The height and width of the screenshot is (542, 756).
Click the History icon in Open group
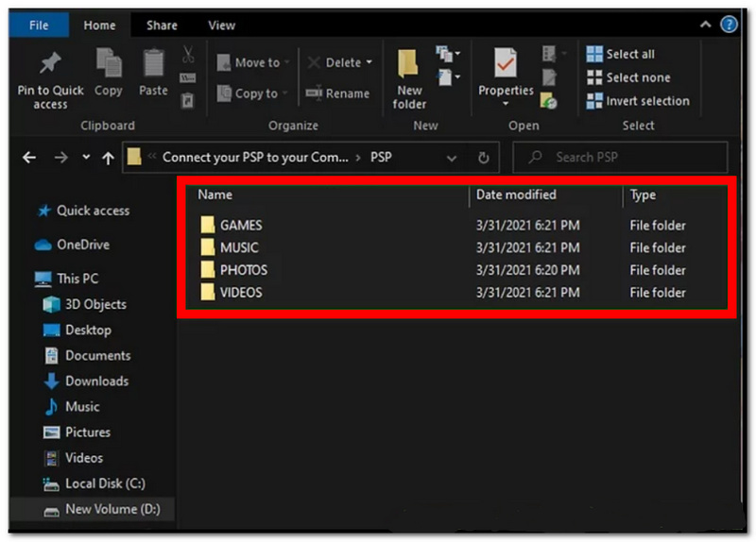pos(549,100)
